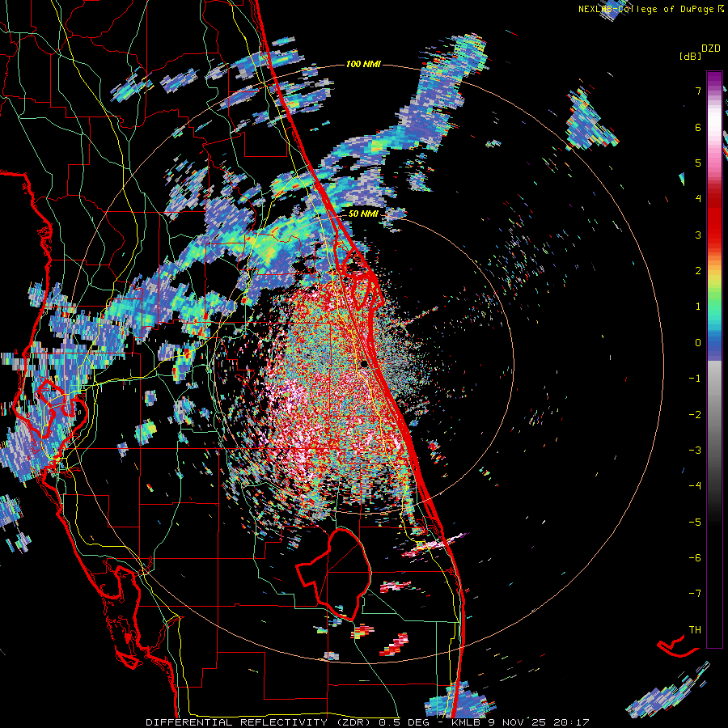Click the -2 value on the scale
Viewport: 728px width, 728px height.
tap(695, 415)
